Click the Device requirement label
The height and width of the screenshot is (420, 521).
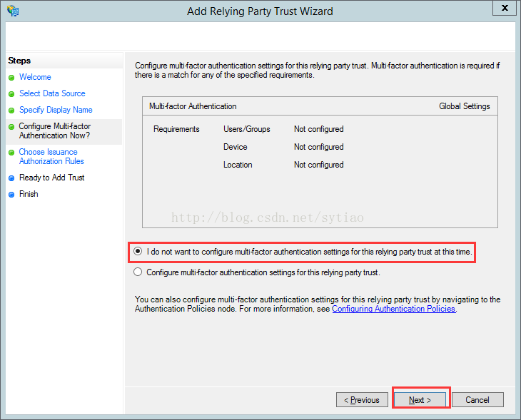pos(236,147)
